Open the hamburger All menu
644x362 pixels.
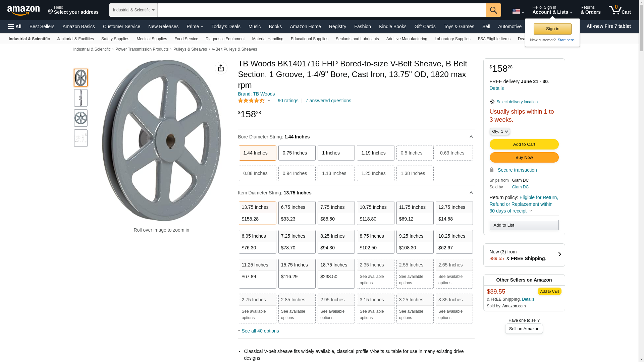[15, 26]
